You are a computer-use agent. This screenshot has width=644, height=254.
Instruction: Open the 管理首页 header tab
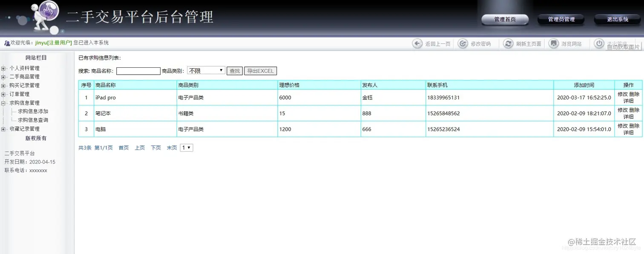coord(505,20)
